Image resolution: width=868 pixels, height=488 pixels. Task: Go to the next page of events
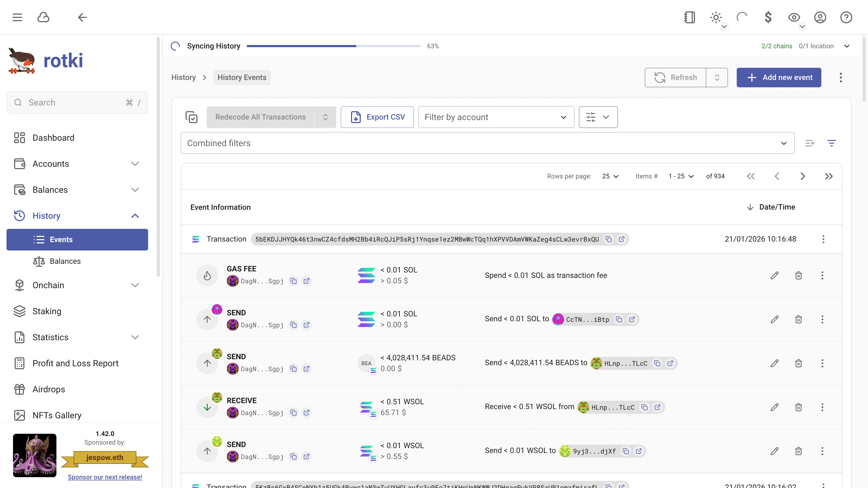click(803, 176)
